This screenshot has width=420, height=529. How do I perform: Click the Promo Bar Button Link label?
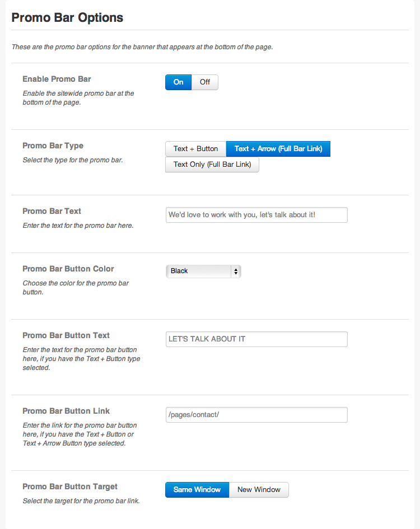66,411
